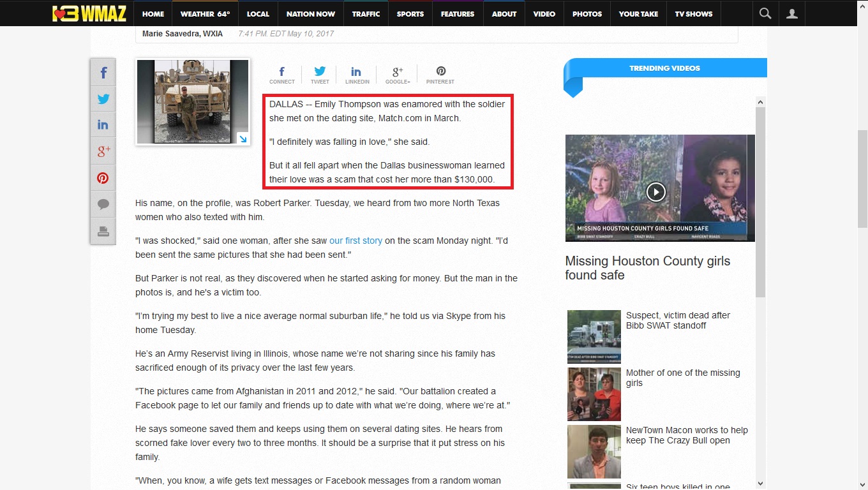Click trending videos scrollbar up arrow
Screen dimensions: 868x490
pos(760,101)
